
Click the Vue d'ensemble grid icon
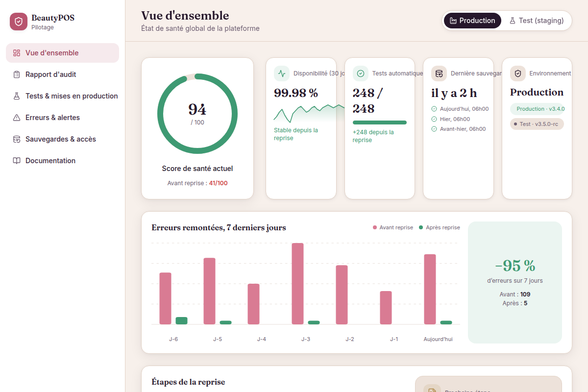17,53
